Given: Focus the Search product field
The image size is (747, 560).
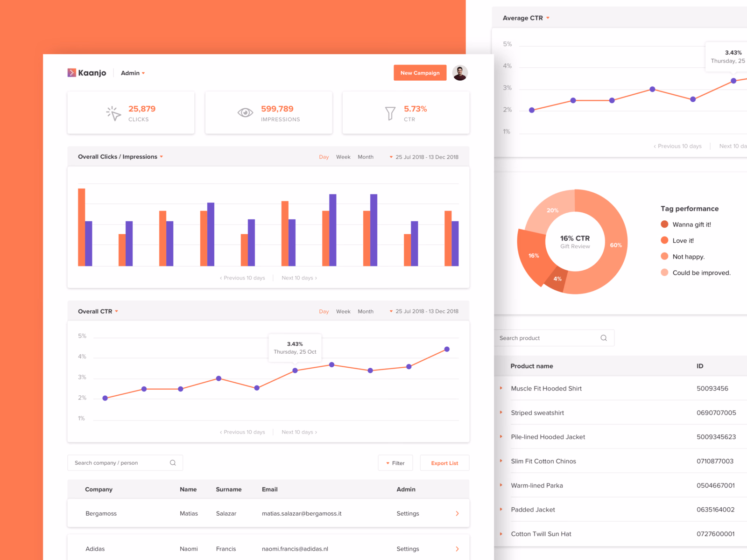Looking at the screenshot, I should (554, 338).
